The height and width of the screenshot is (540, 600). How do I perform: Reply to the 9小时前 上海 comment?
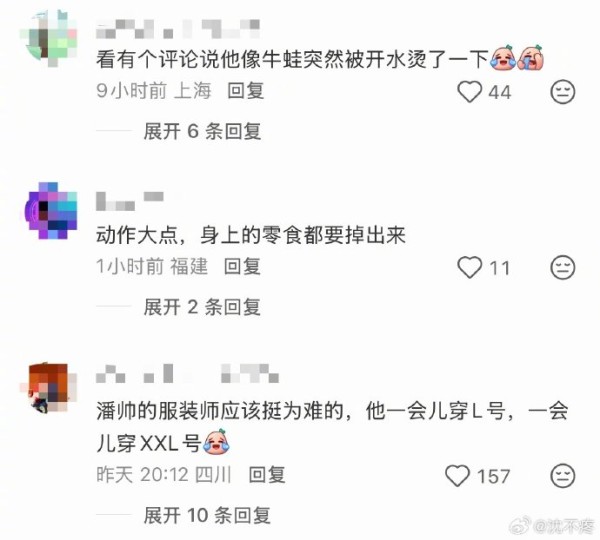point(246,91)
